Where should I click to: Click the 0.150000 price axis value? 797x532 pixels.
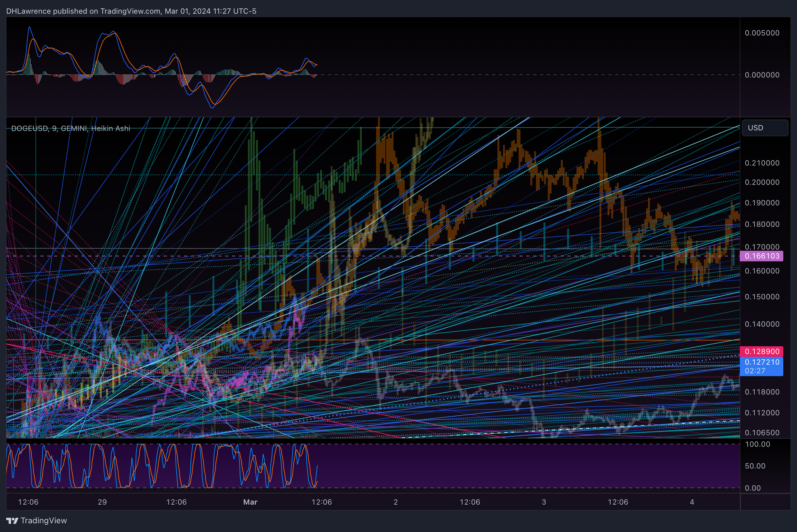point(762,296)
